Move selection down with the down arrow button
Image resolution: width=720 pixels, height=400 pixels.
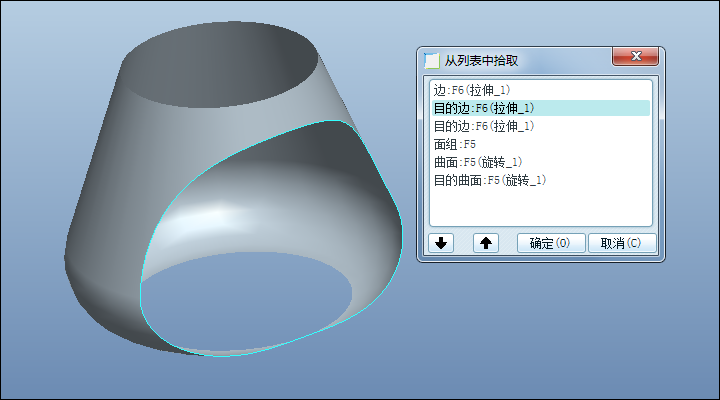[x=441, y=243]
